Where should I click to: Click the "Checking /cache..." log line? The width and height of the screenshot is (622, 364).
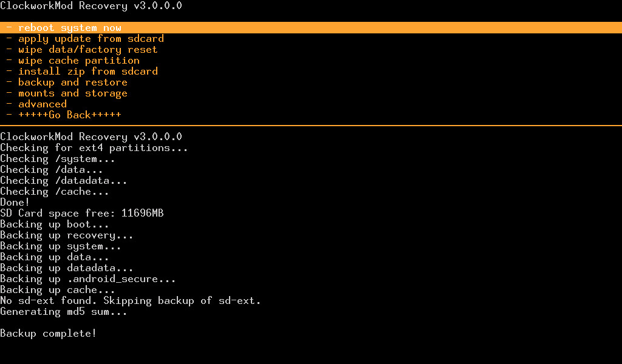[54, 192]
